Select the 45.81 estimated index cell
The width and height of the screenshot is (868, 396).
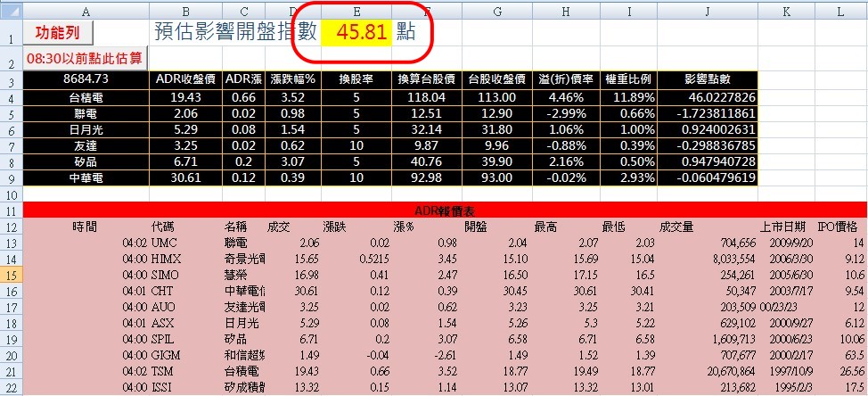coord(356,33)
